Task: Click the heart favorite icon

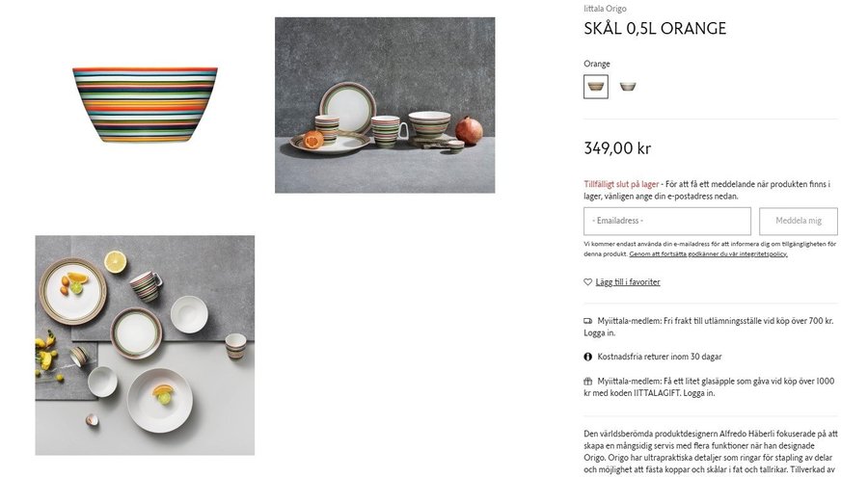Action: 588,282
